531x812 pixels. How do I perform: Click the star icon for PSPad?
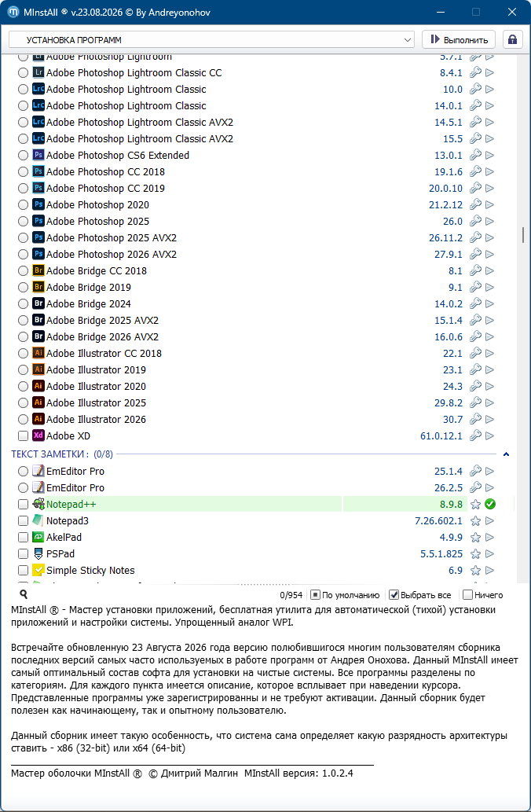[476, 554]
